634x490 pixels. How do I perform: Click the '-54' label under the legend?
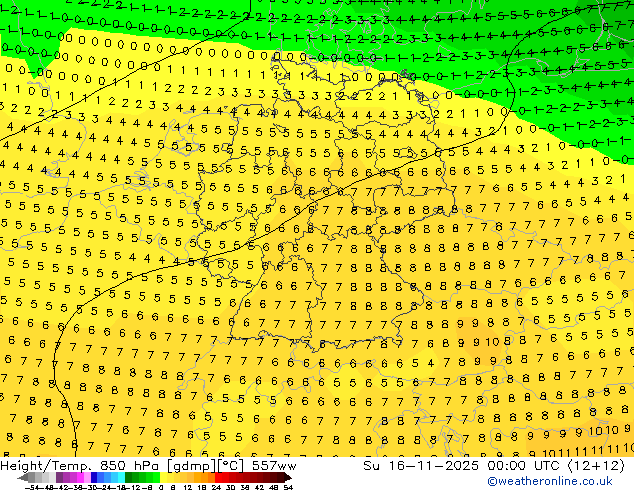33,487
